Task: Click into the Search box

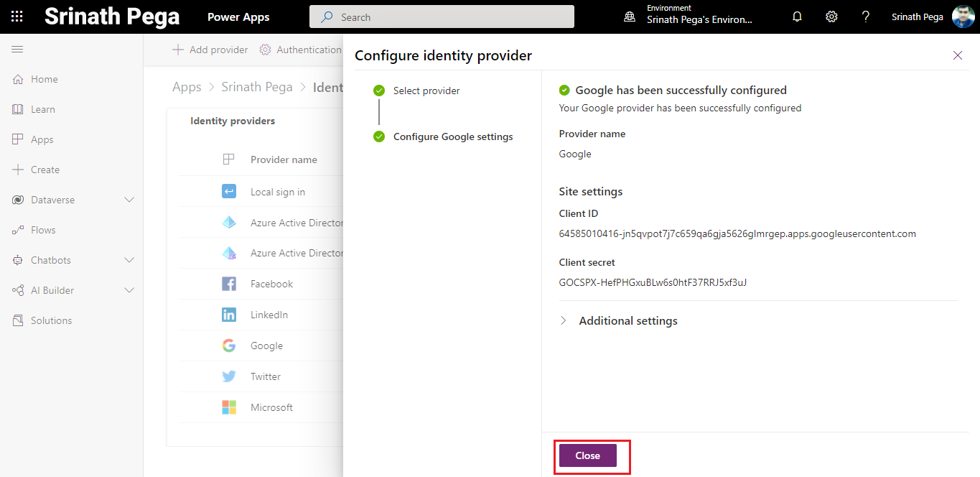Action: click(442, 17)
